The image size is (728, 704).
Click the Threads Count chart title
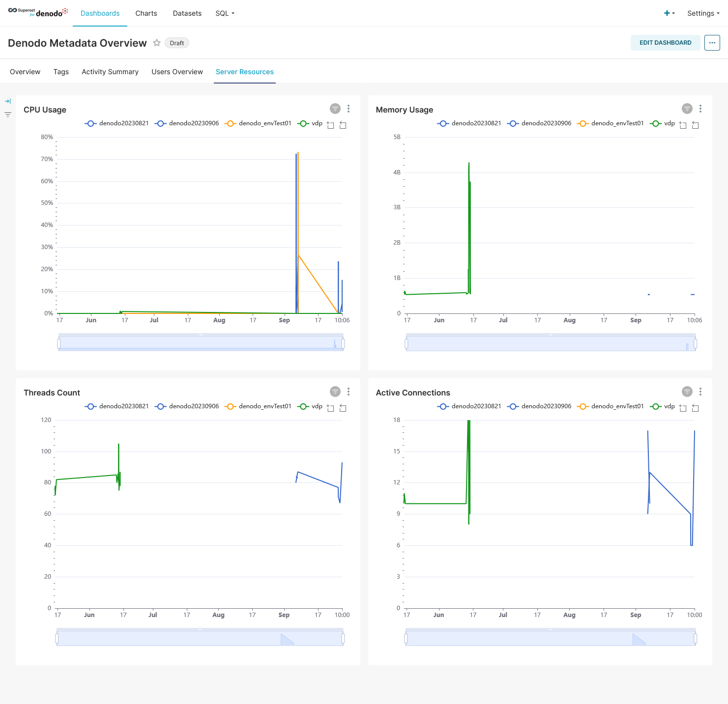point(52,393)
